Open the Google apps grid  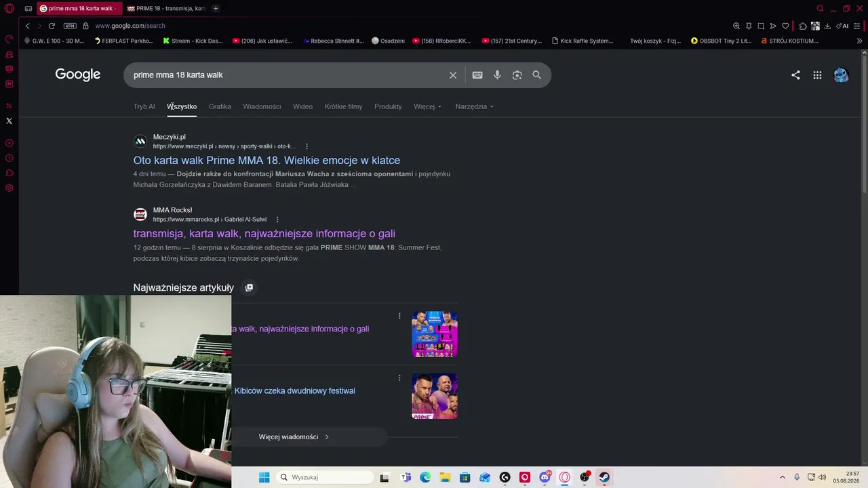click(817, 75)
